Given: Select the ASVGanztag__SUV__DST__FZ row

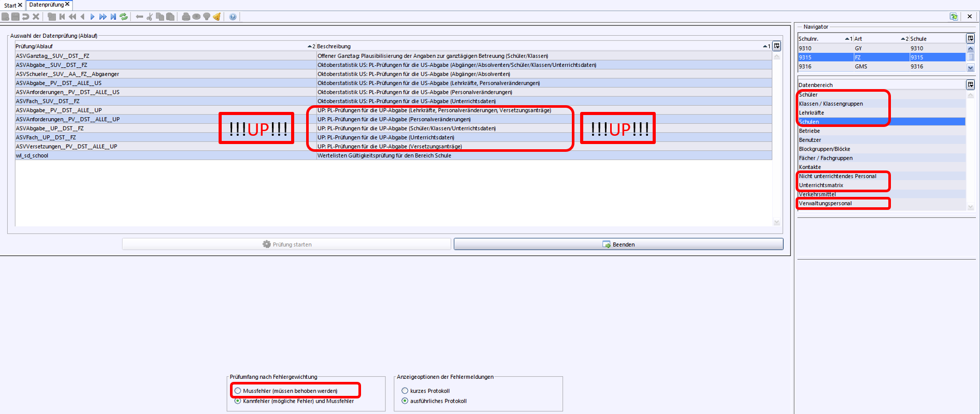Looking at the screenshot, I should 394,55.
